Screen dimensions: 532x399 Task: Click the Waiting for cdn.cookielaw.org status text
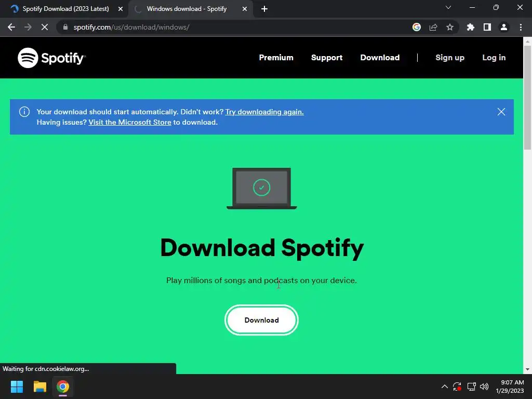tap(46, 369)
